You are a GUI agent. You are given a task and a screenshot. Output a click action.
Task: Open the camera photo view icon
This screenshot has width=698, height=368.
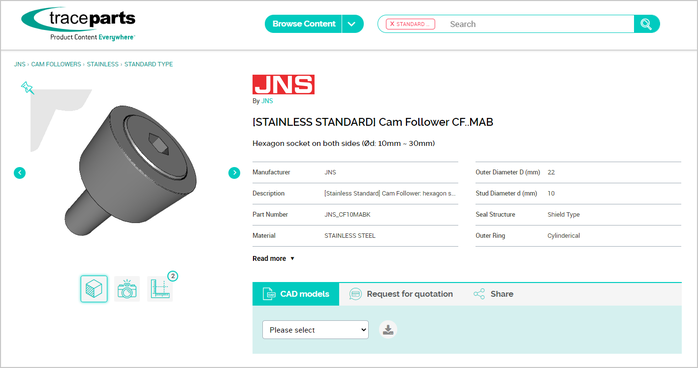(x=127, y=289)
